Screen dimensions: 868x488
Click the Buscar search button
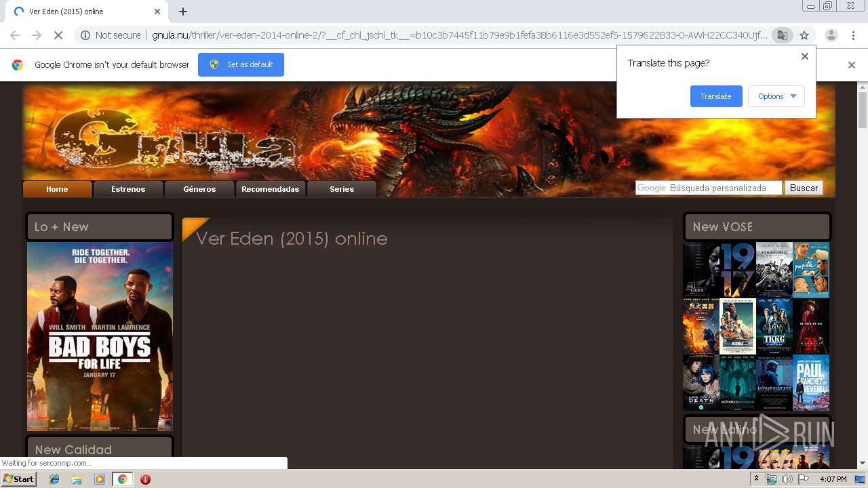[804, 188]
